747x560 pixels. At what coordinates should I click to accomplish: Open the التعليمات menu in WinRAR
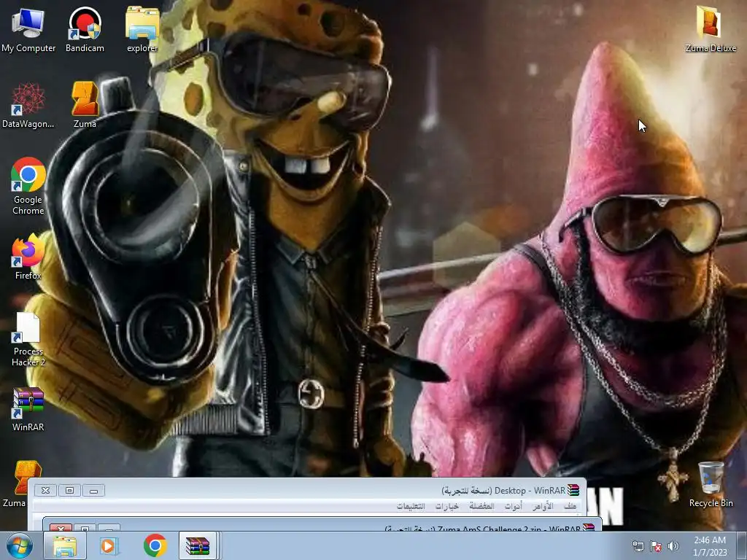tap(411, 506)
